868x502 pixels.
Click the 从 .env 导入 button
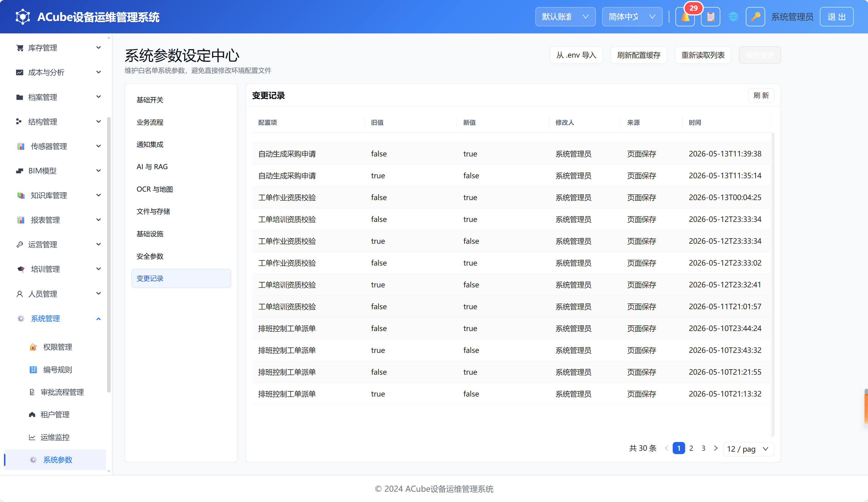(576, 55)
